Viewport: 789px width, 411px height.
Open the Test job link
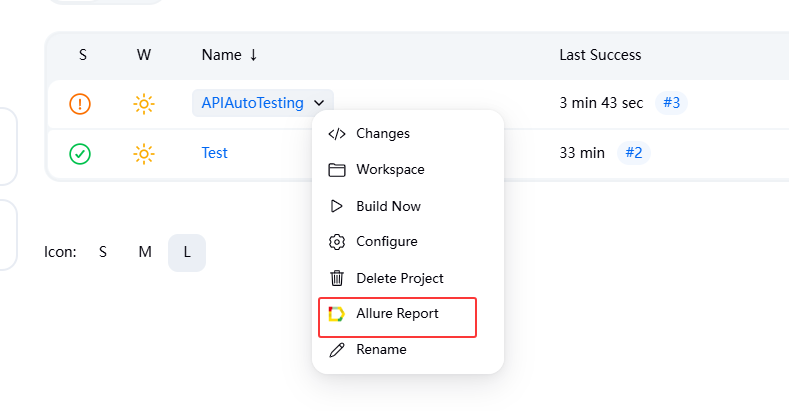[x=214, y=153]
